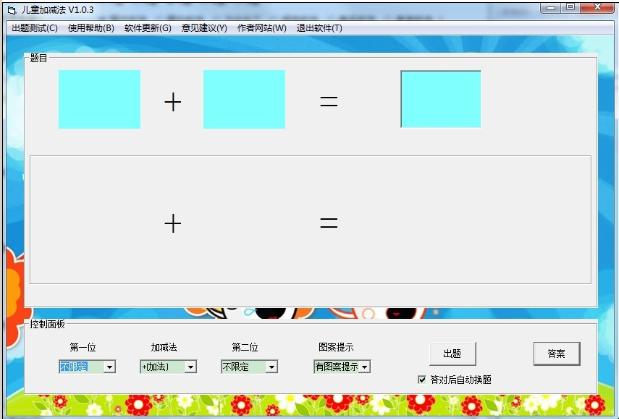Click the 退出软件(T) menu item

pos(319,28)
